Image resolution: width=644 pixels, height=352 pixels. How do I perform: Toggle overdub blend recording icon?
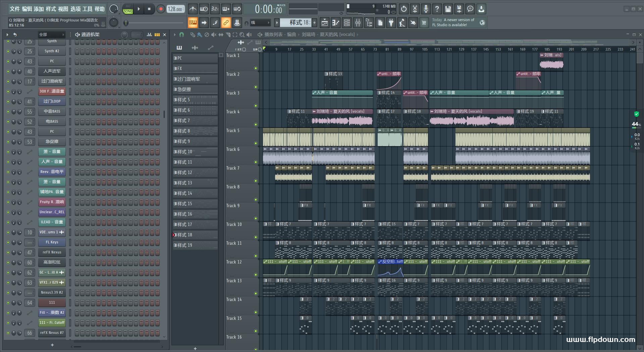226,9
